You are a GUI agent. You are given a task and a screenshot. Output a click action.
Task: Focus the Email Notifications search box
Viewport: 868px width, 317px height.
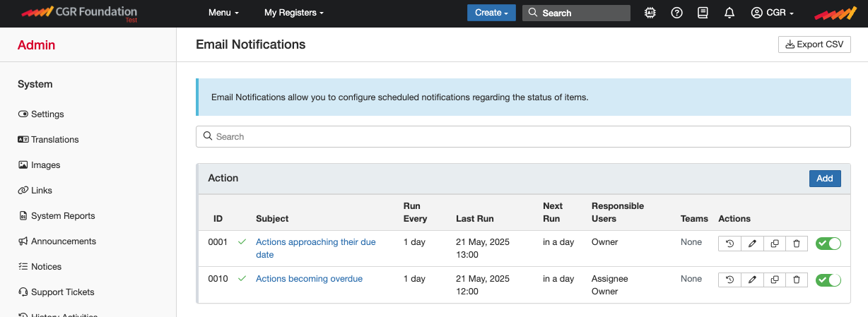point(523,136)
